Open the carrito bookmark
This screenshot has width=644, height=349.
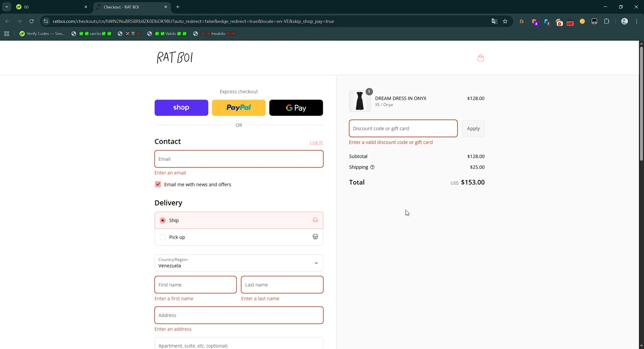91,33
